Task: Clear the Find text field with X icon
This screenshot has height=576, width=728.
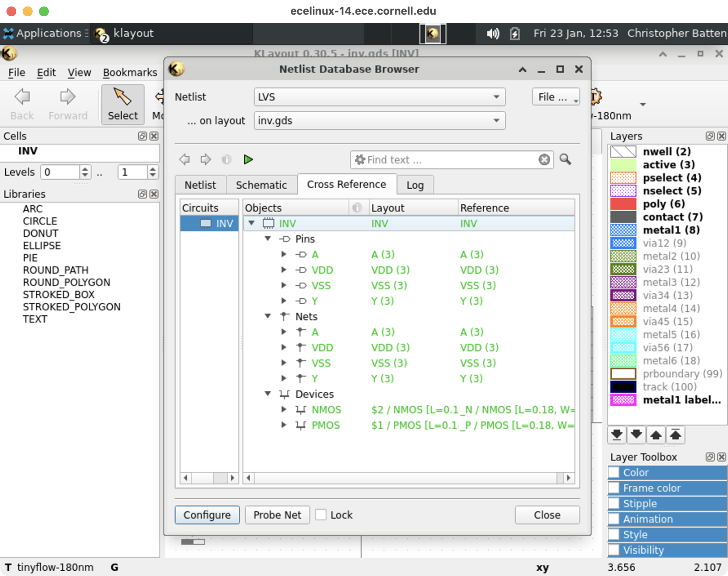Action: tap(544, 159)
